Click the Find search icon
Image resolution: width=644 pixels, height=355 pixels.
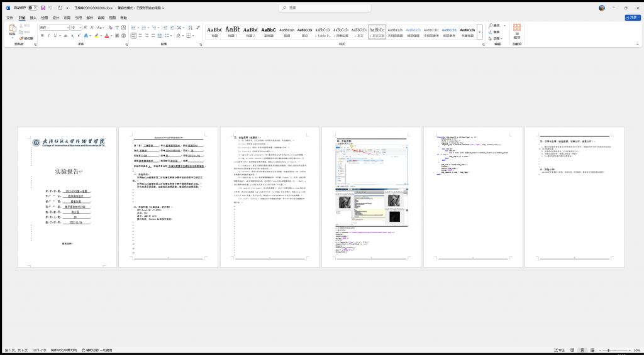491,26
